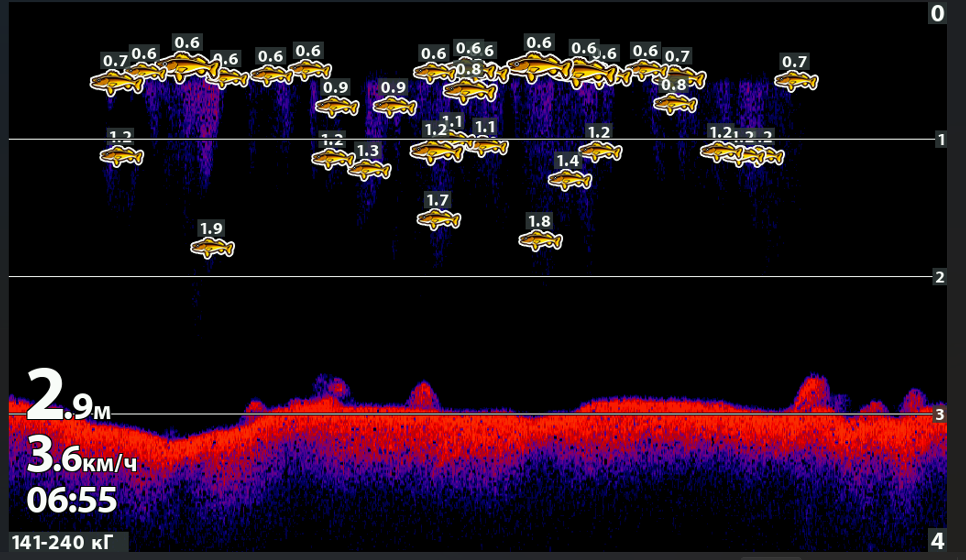Click the leftmost fish icon labeled 1.2

point(122,157)
